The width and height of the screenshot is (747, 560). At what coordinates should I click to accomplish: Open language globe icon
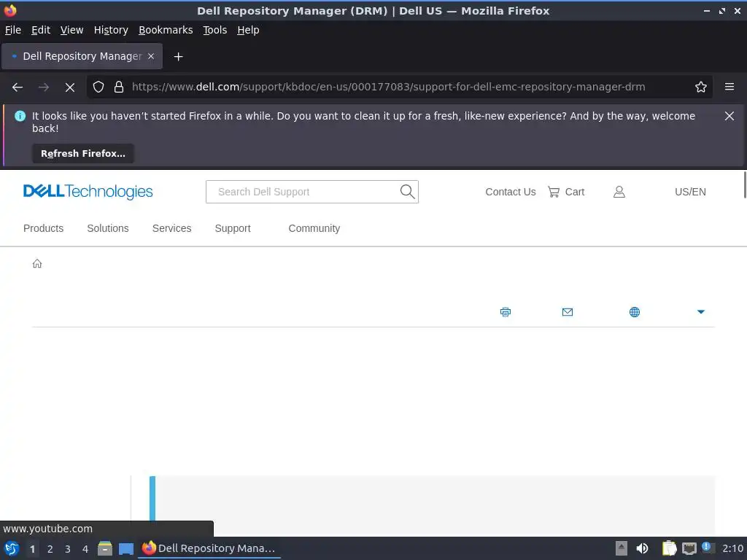click(x=635, y=312)
